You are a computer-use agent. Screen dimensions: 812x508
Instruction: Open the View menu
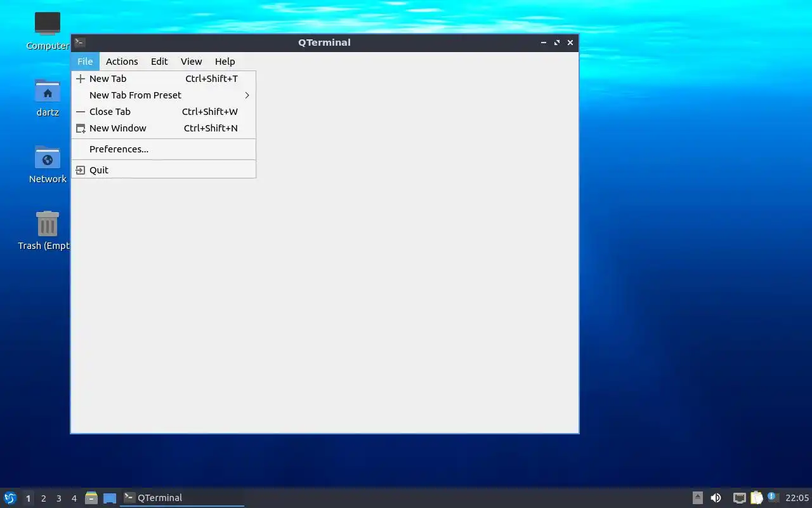[x=191, y=62]
